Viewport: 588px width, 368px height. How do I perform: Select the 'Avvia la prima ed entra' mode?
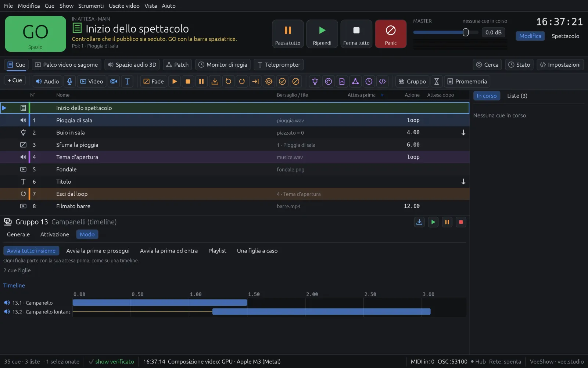click(x=169, y=251)
